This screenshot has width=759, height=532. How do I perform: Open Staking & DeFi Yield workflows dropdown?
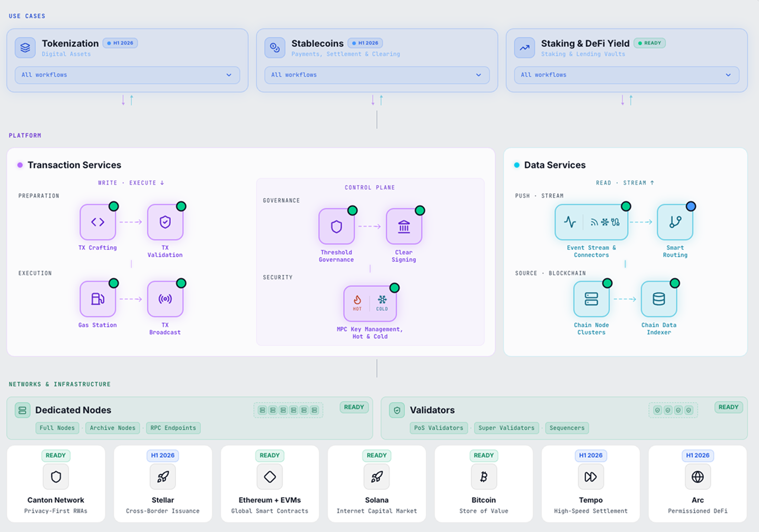[x=627, y=75]
